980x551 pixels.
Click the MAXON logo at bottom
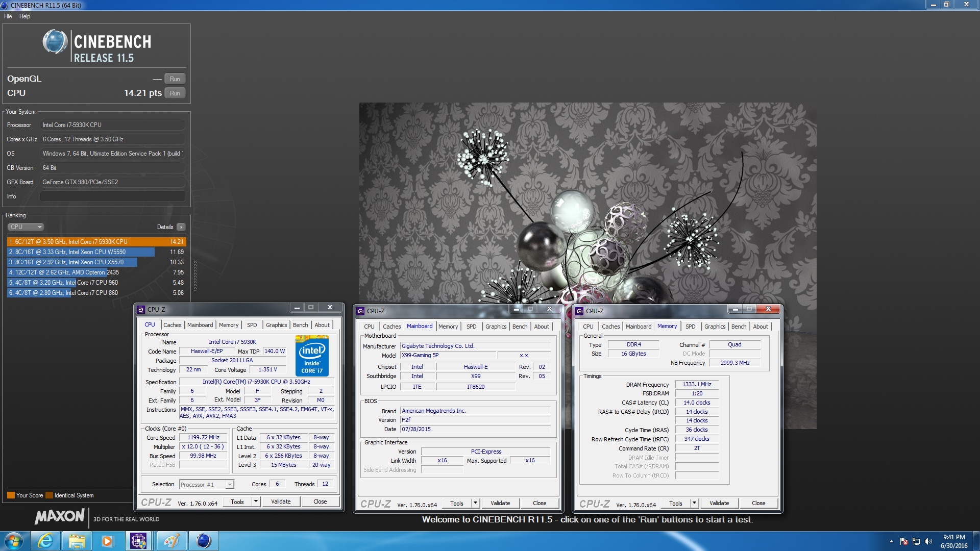[59, 517]
